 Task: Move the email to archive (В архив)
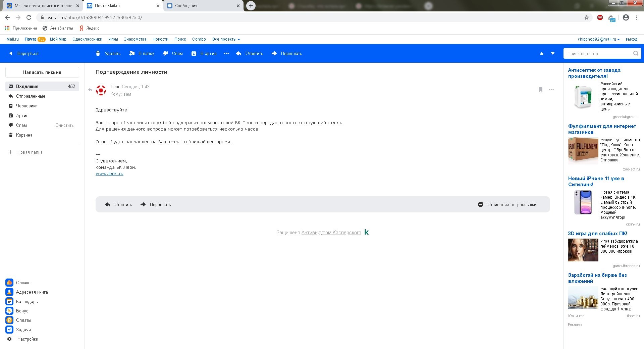(204, 53)
